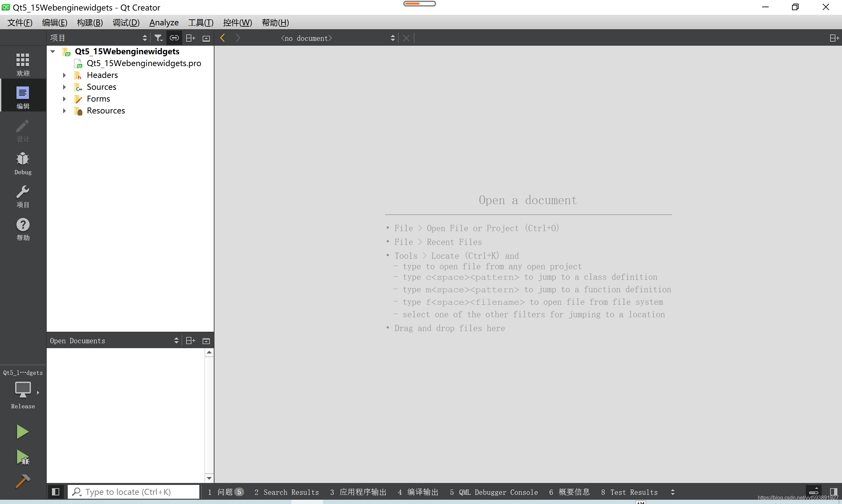Expand the Forms tree item
842x504 pixels.
tap(65, 98)
